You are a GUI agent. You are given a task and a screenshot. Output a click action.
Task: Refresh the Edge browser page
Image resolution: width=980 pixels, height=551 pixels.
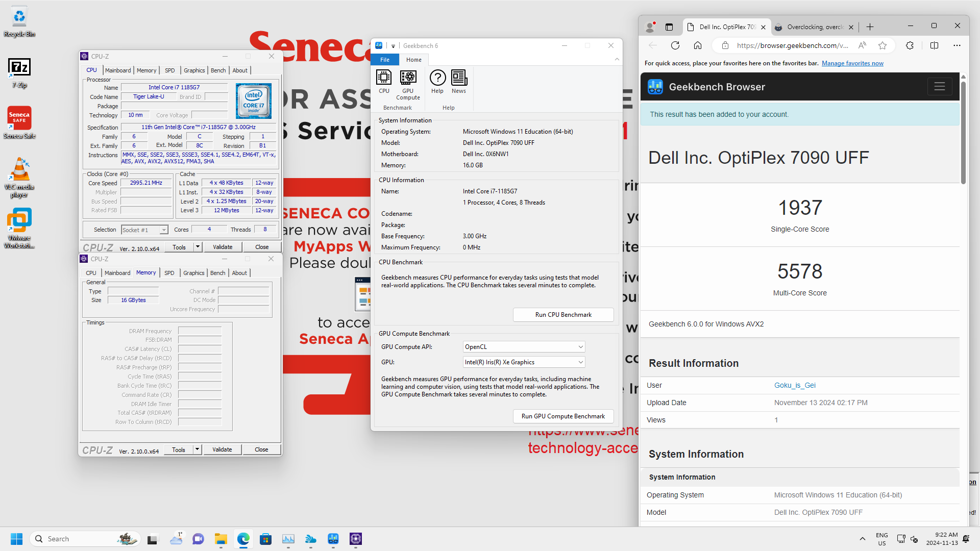(675, 45)
